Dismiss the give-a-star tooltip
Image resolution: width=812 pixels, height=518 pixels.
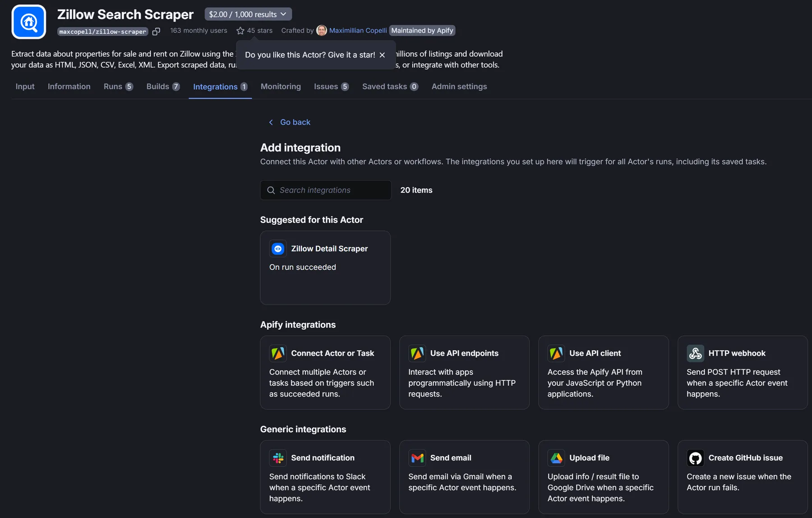click(x=382, y=55)
